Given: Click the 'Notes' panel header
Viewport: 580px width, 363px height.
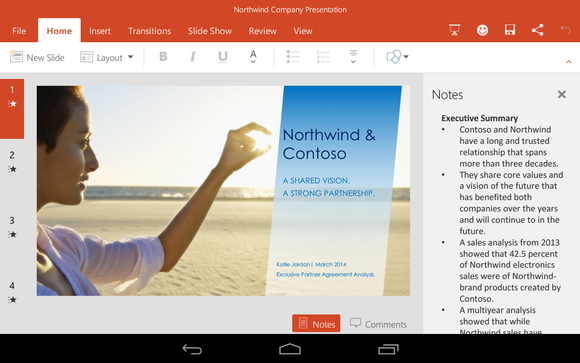Looking at the screenshot, I should (447, 95).
